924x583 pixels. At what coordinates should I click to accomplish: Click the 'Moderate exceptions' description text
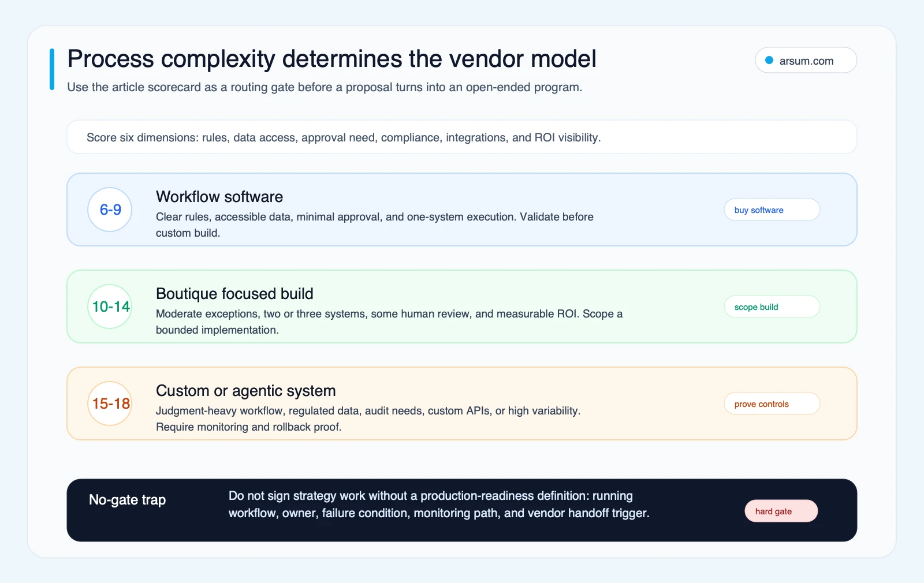(389, 322)
